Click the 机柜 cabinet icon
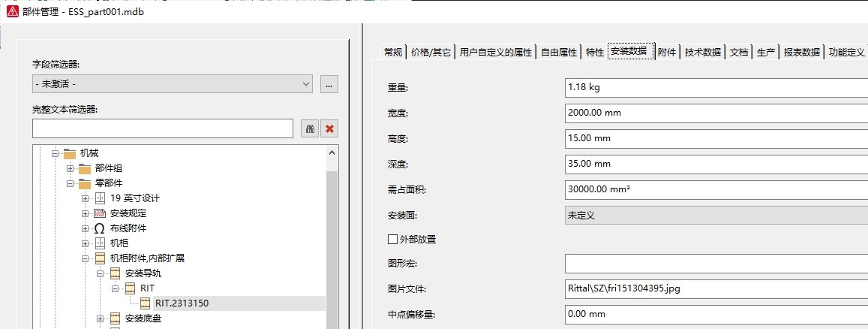 tap(101, 243)
